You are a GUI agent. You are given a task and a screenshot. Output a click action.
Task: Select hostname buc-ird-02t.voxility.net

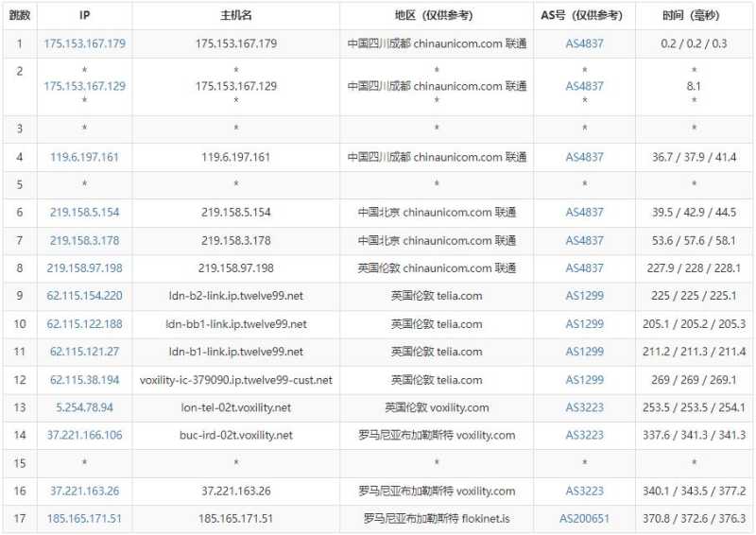(x=235, y=435)
